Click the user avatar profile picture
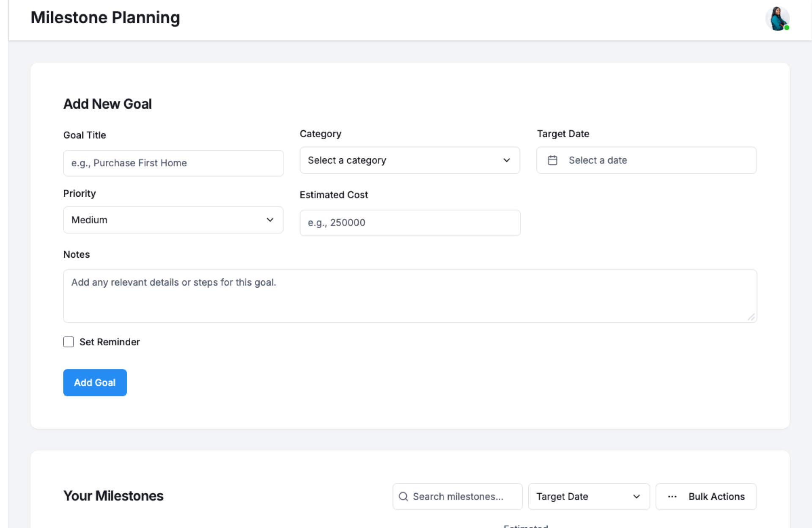The height and width of the screenshot is (528, 812). coord(777,19)
